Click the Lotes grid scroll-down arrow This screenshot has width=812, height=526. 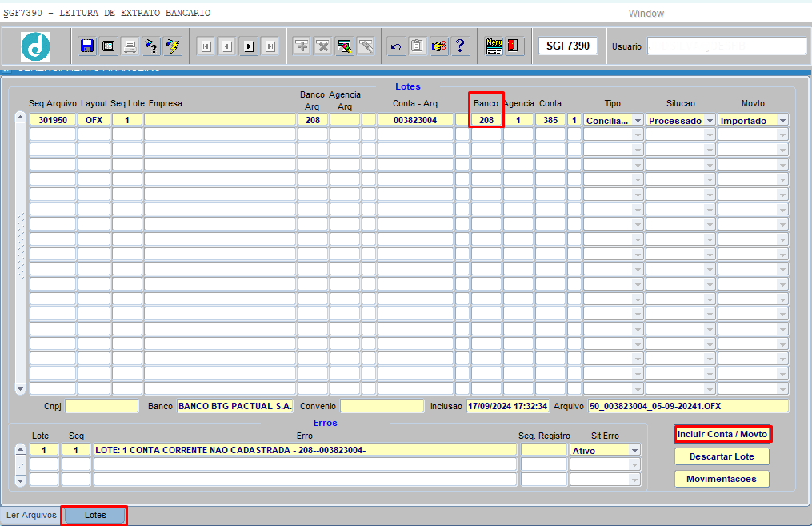pyautogui.click(x=20, y=388)
